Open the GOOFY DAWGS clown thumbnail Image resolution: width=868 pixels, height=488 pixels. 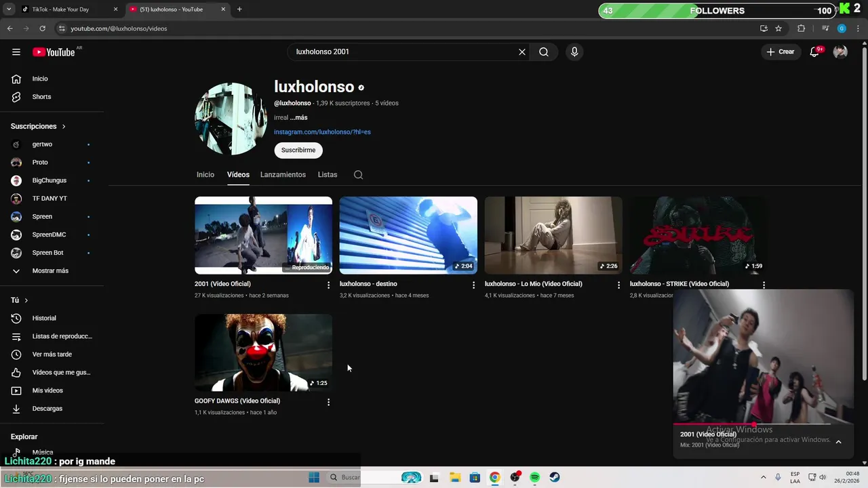point(263,352)
